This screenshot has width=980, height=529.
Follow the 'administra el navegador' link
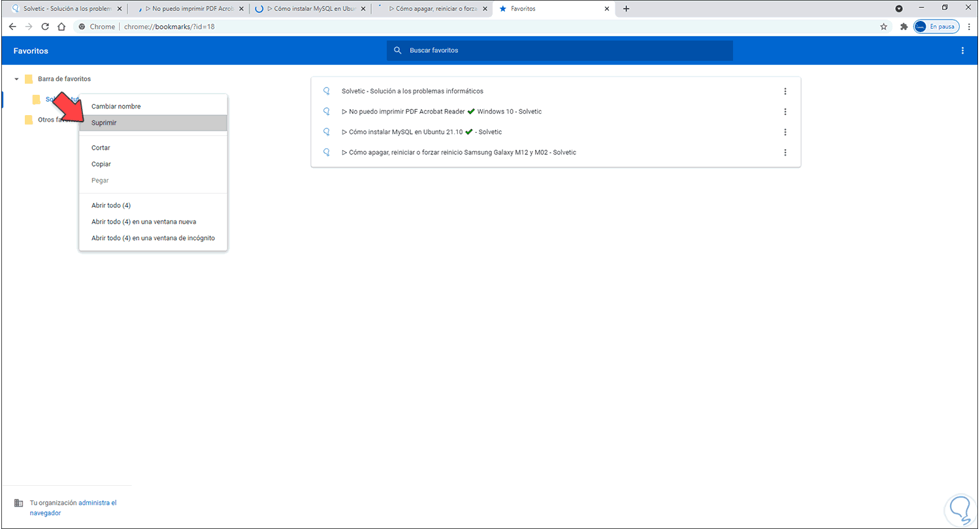[x=73, y=508]
